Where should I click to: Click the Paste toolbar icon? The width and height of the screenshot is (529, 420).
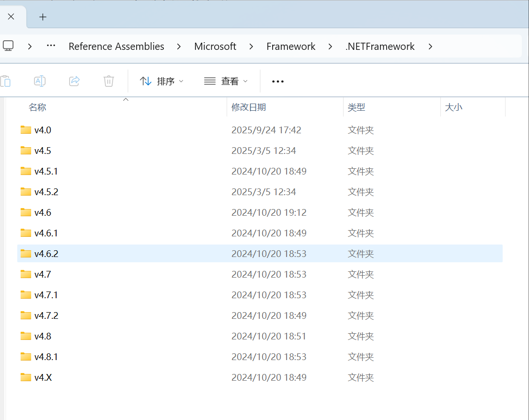(x=5, y=82)
